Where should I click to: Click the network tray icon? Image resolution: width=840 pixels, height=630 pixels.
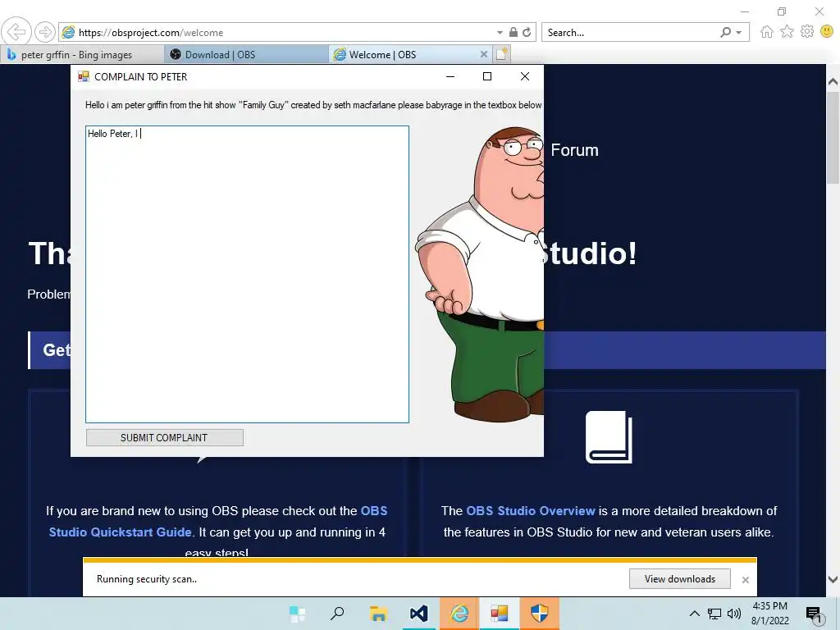coord(714,614)
